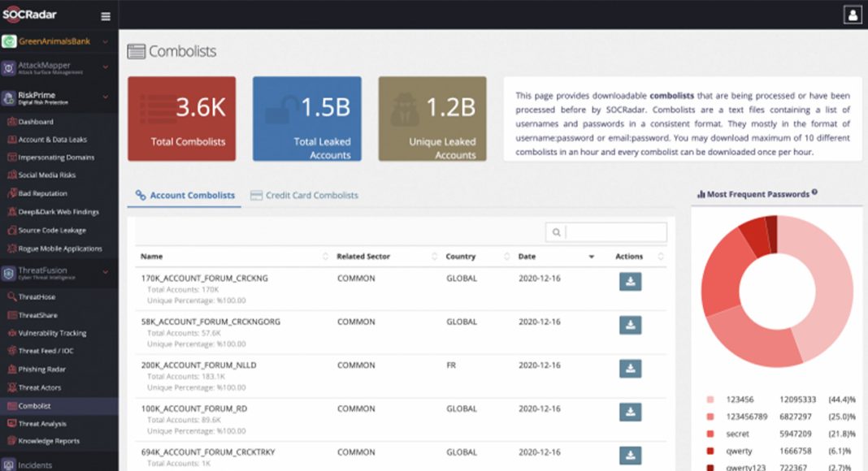
Task: Click the Threat Analysis icon
Action: 11,423
